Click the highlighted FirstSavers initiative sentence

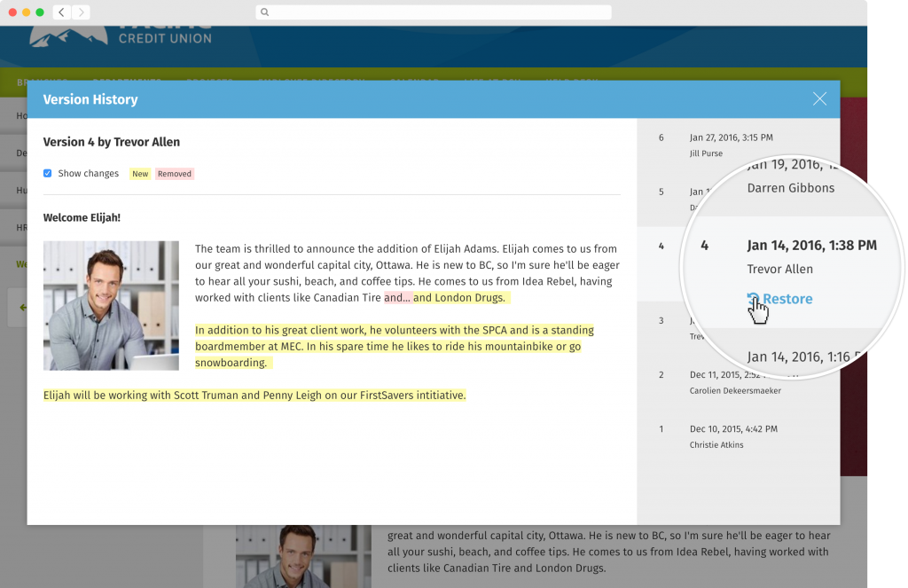point(254,395)
